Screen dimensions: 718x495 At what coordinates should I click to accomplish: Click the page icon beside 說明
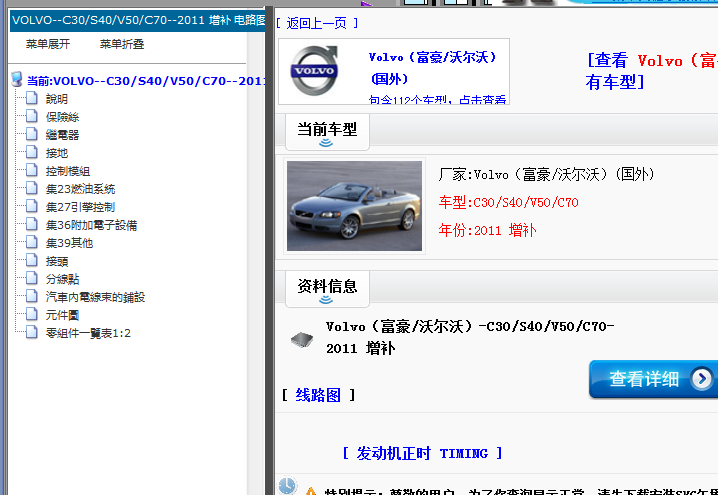[x=32, y=98]
